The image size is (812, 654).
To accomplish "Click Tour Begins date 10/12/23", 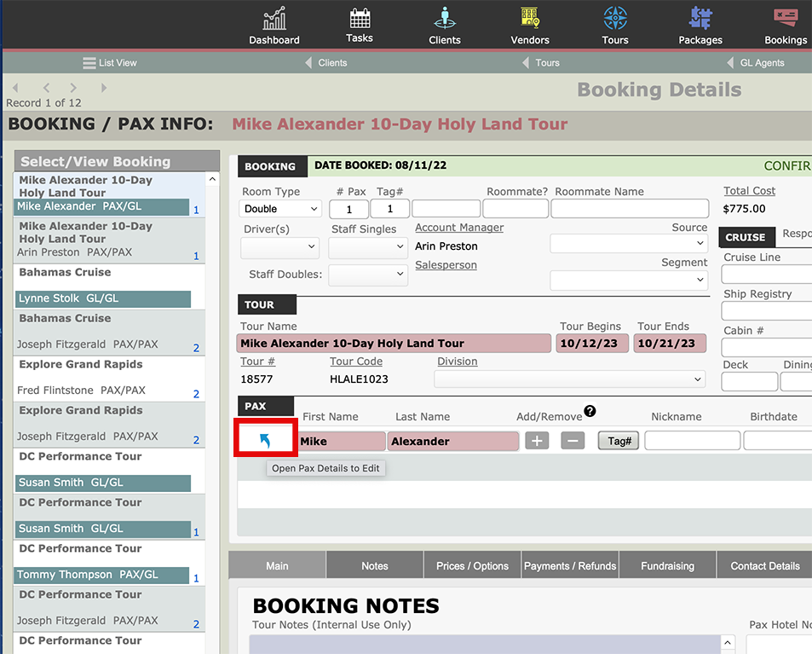I will pyautogui.click(x=592, y=343).
